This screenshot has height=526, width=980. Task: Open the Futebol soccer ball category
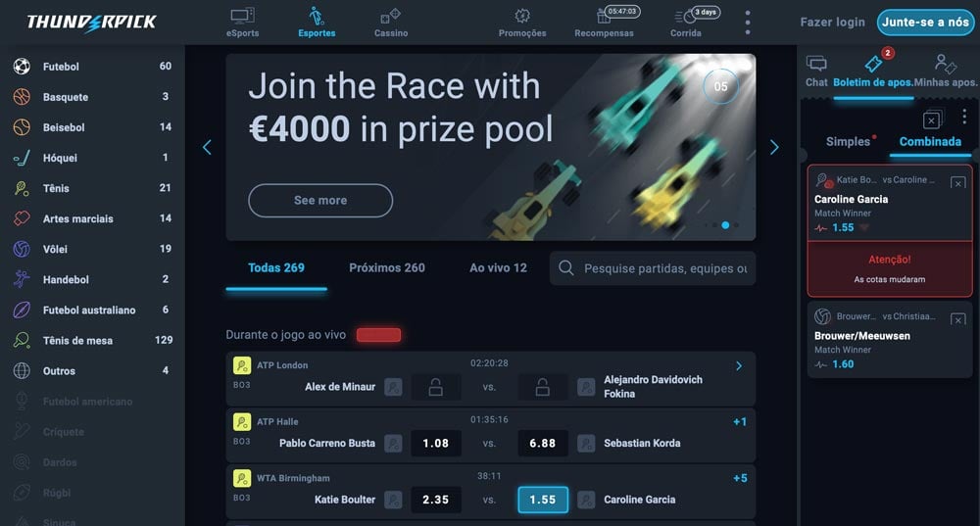point(22,67)
